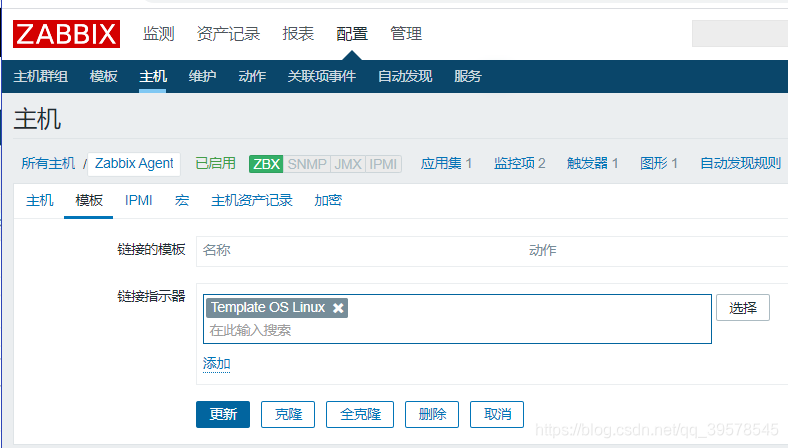Viewport: 788px width, 448px height.
Task: Remove Template OS Linux tag
Action: point(338,308)
